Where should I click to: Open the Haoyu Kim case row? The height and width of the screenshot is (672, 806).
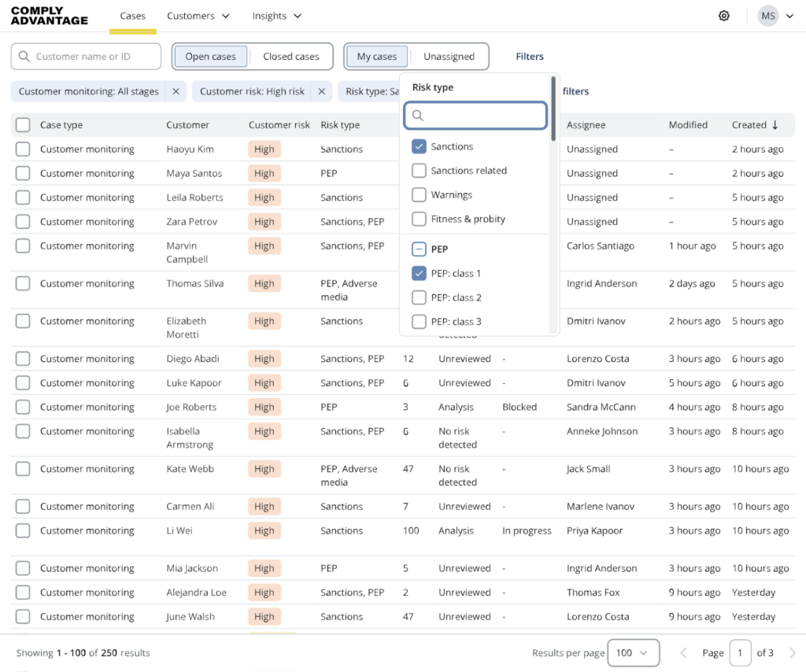(x=190, y=149)
